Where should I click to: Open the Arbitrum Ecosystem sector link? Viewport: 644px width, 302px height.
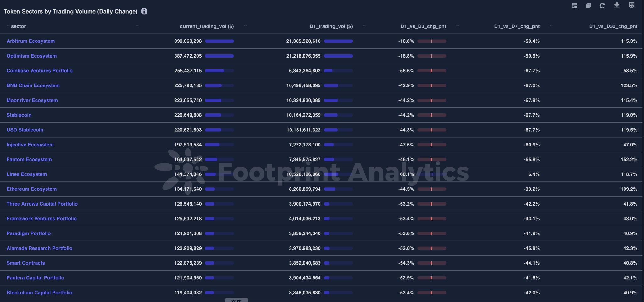click(31, 41)
